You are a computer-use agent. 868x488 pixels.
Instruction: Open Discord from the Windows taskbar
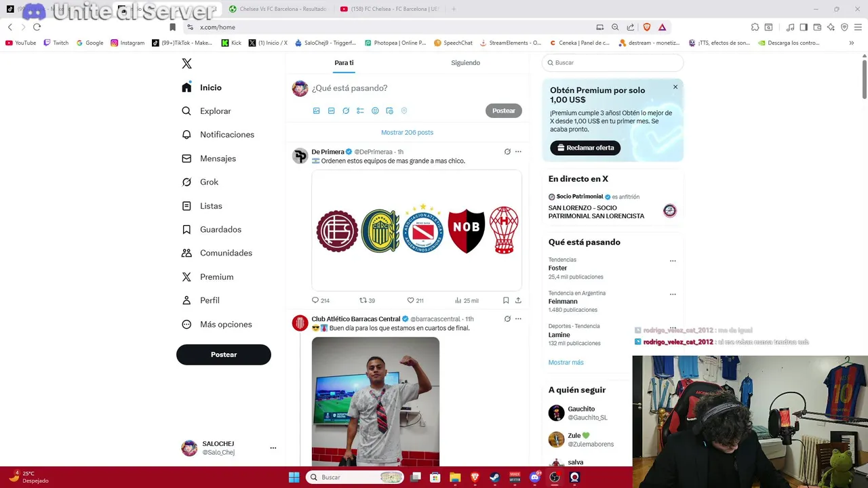point(534,477)
